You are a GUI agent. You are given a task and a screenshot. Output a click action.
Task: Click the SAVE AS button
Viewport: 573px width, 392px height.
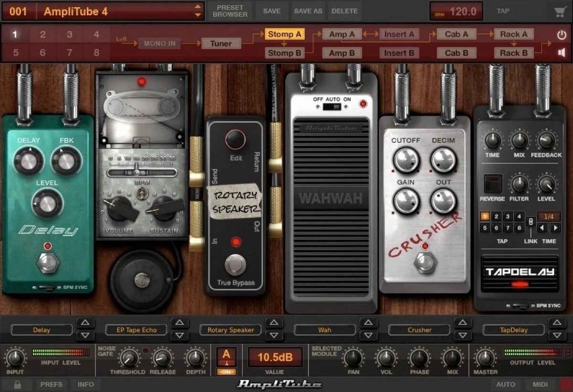[308, 11]
